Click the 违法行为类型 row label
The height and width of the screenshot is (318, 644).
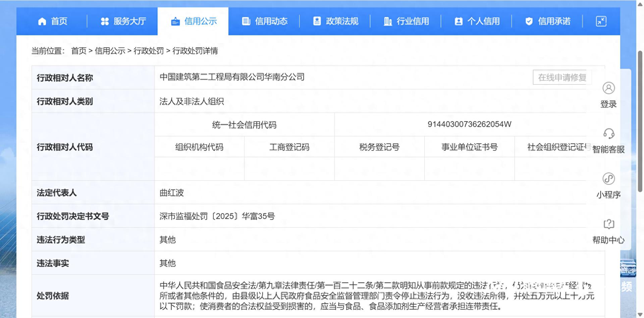[x=61, y=240]
